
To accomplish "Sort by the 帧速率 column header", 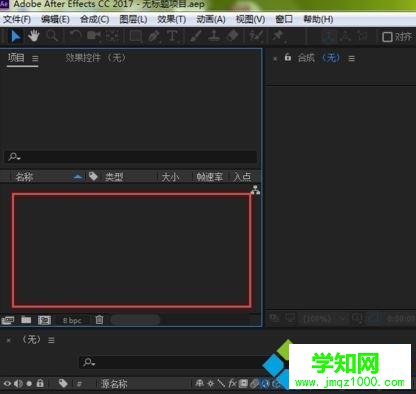I will point(209,177).
